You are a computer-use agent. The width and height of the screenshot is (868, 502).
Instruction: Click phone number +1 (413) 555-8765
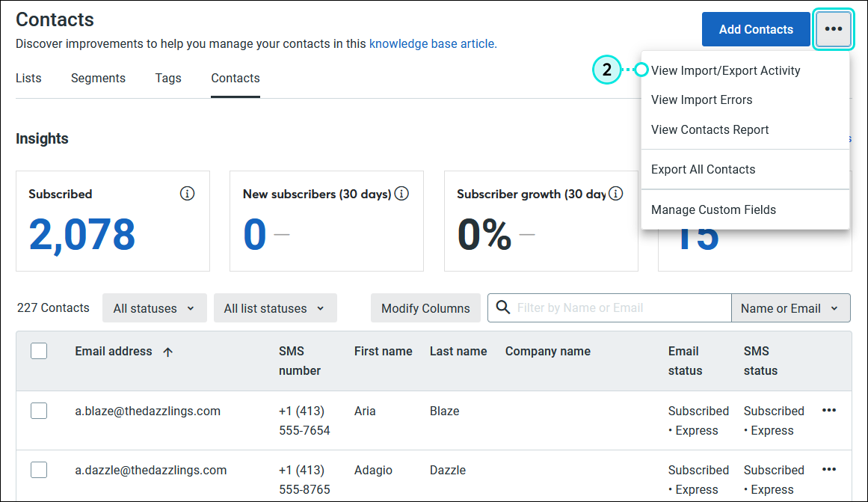(x=304, y=480)
